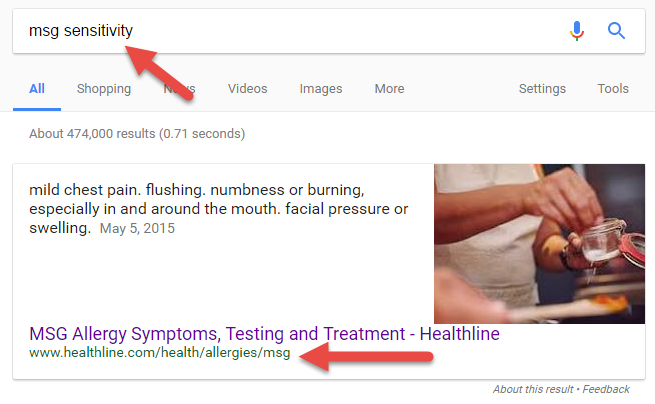Click the blue magnifying glass search icon
The image size is (655, 404).
(x=616, y=31)
